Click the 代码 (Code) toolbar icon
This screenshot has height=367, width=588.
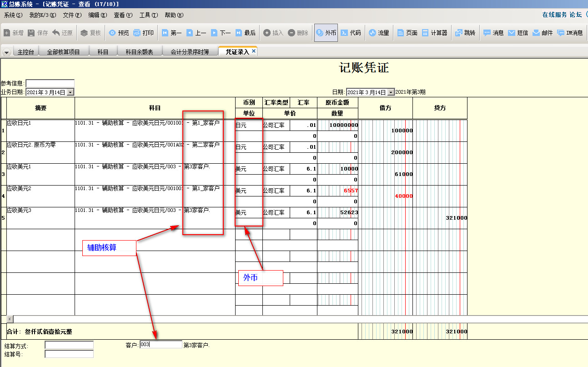pyautogui.click(x=351, y=33)
